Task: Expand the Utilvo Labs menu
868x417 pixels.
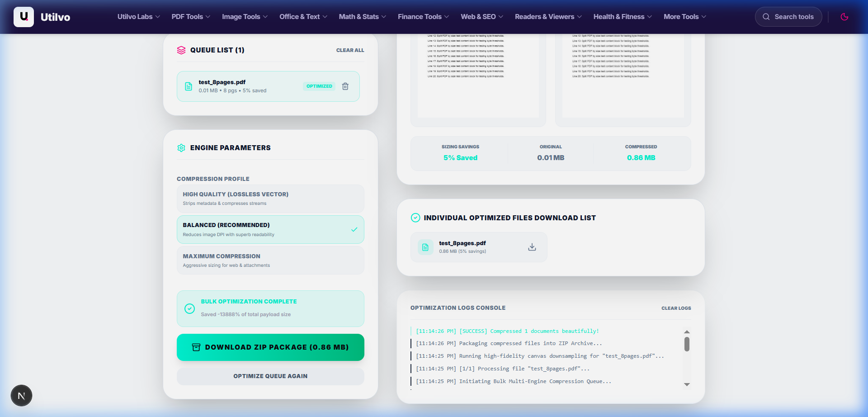Action: (139, 17)
